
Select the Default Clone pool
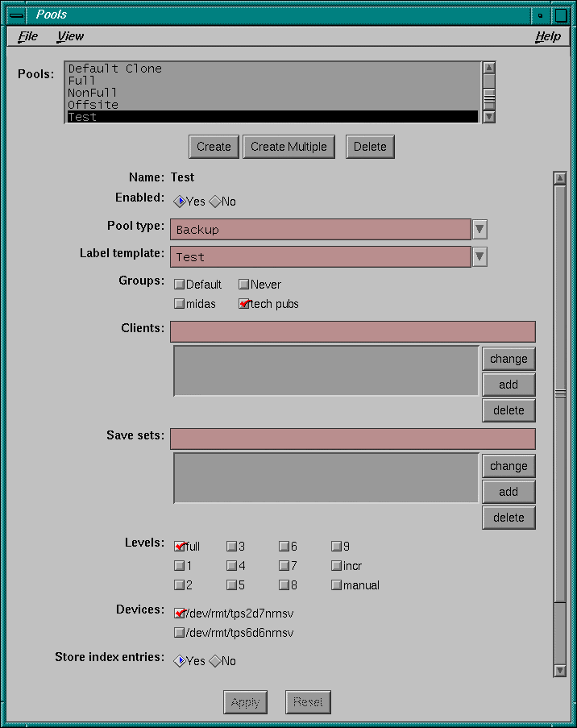click(x=272, y=69)
